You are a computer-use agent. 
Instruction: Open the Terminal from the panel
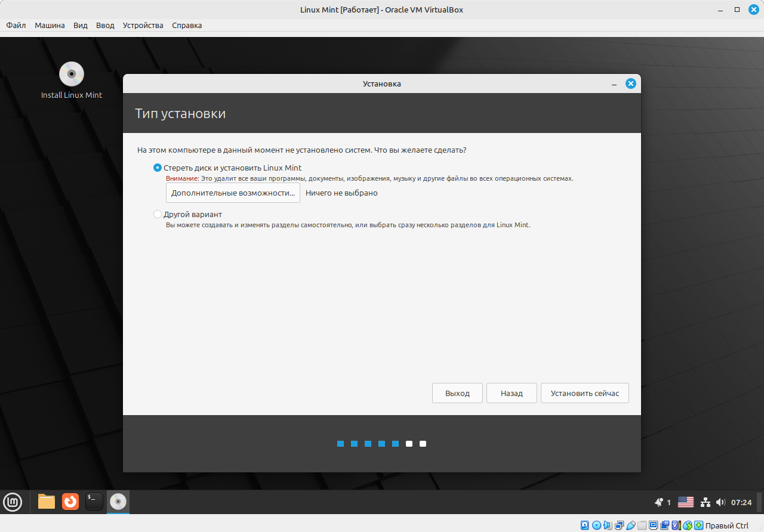coord(94,502)
